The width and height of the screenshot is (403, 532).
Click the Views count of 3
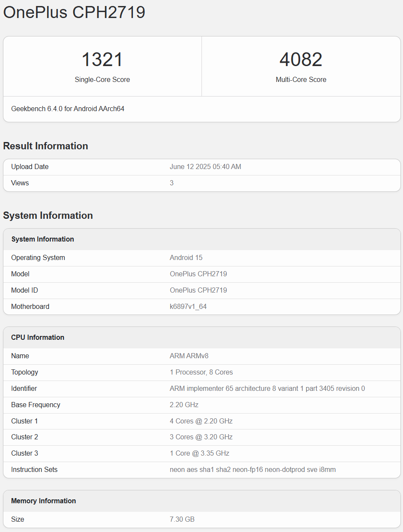(x=171, y=183)
